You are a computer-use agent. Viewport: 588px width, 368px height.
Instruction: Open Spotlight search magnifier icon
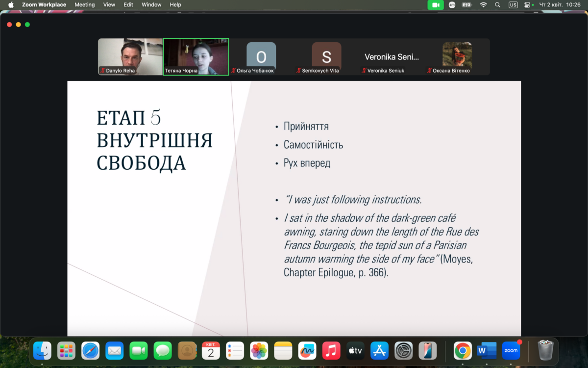[x=498, y=5]
